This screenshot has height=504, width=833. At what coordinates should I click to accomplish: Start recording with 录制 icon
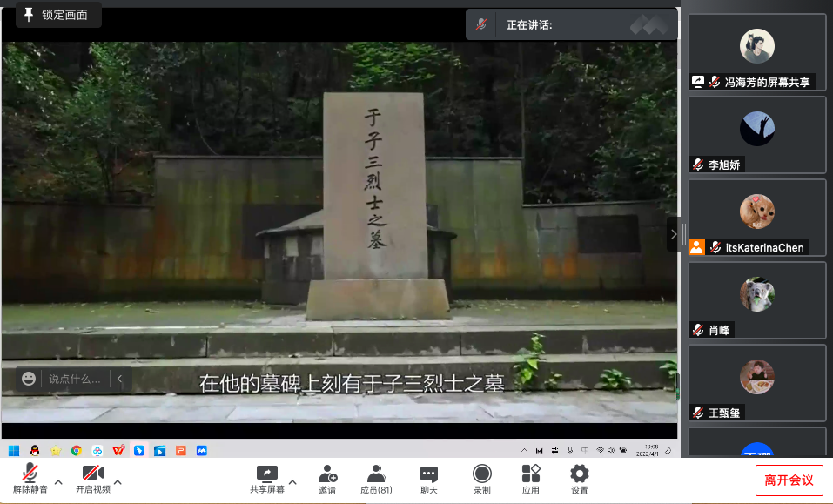[x=481, y=479]
